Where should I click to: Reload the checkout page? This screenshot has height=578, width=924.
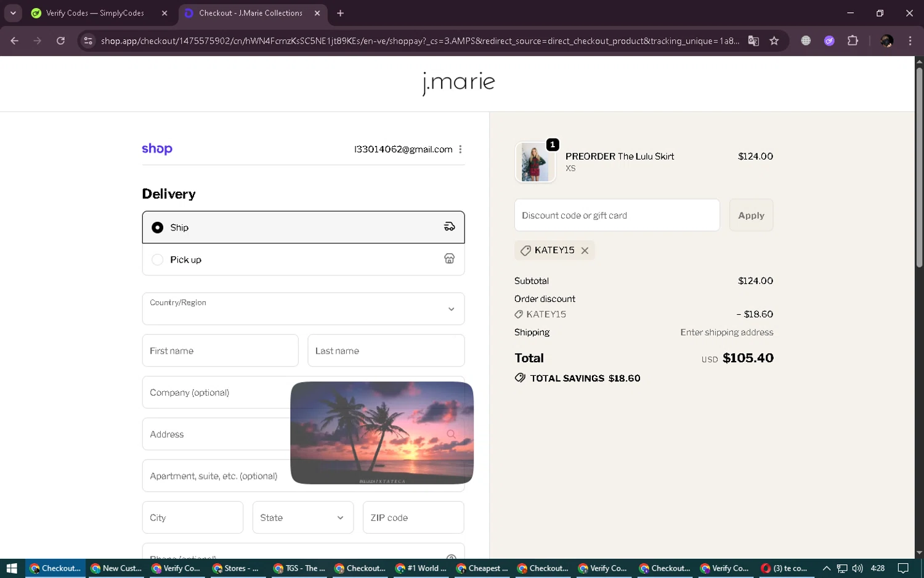pos(60,41)
